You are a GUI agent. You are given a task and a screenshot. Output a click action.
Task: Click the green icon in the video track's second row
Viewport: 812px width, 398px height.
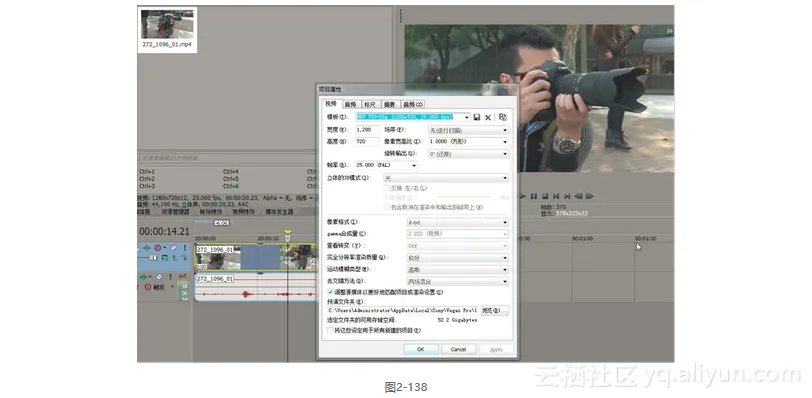(x=165, y=257)
